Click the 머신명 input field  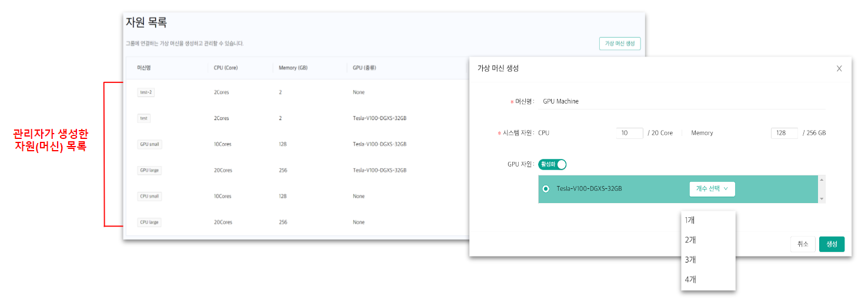point(682,101)
